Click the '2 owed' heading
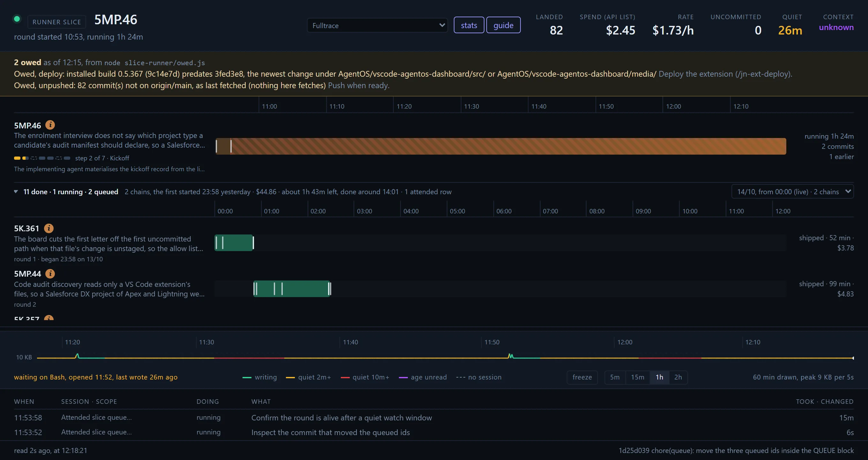868x460 pixels. coord(27,62)
